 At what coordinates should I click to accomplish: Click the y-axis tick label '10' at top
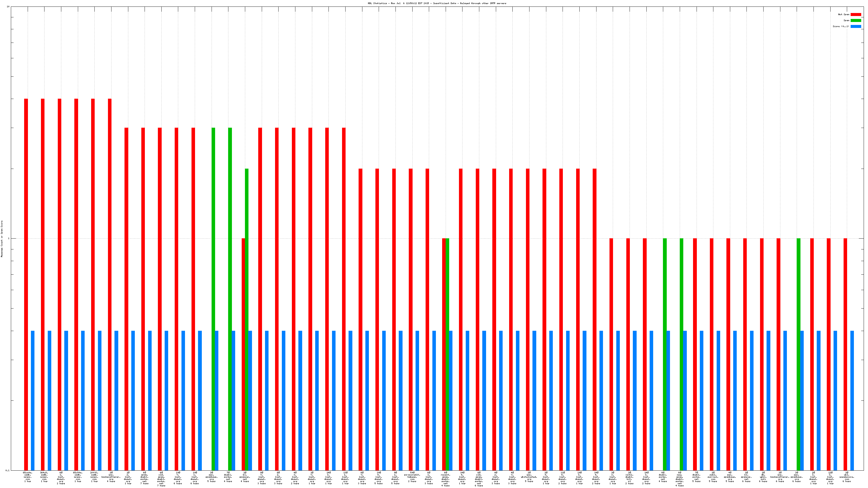[x=8, y=7]
